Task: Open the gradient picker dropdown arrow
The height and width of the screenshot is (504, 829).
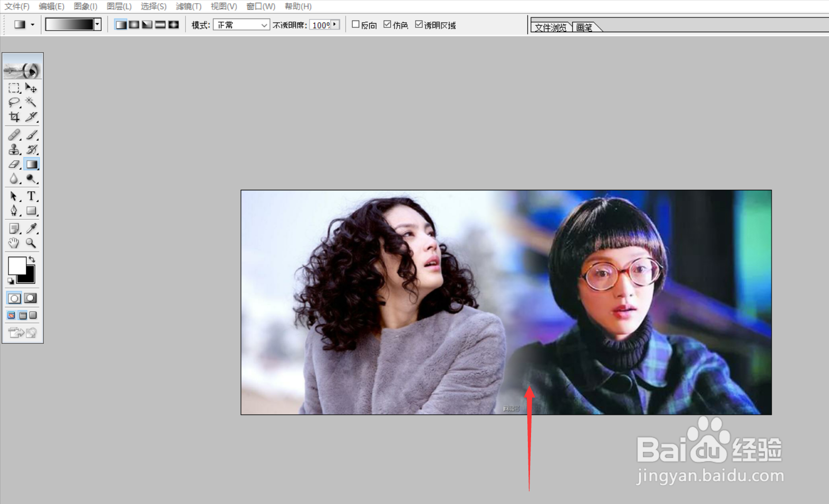Action: 98,24
